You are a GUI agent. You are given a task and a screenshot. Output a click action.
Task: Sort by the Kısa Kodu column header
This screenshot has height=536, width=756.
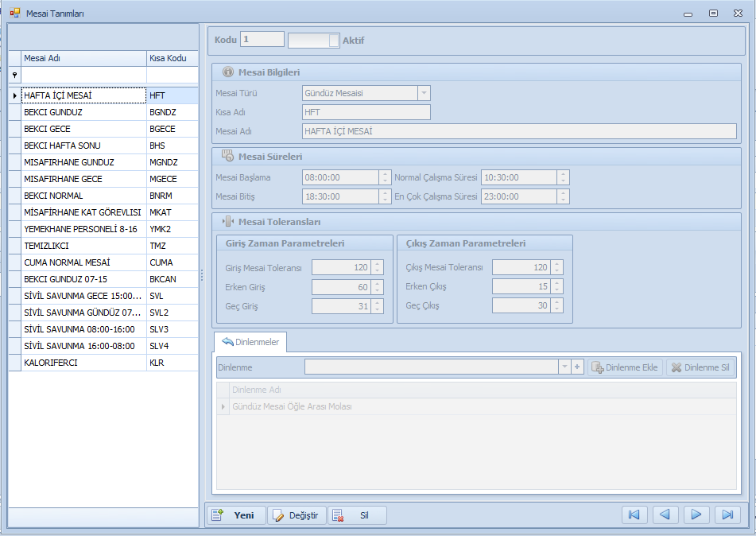[x=173, y=58]
